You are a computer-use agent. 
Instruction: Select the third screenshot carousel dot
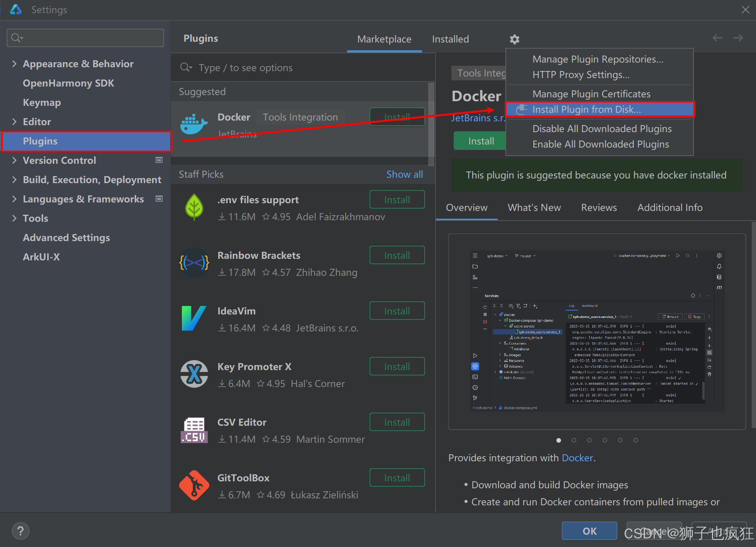589,440
